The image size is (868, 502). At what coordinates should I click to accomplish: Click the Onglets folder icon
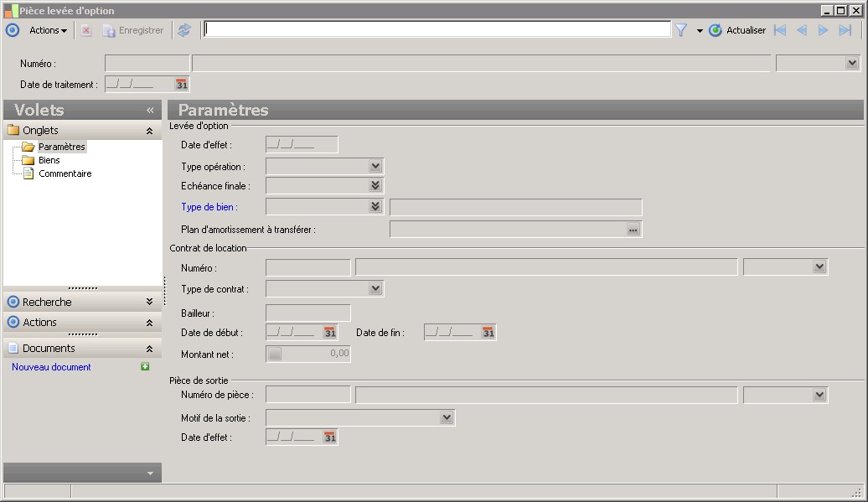click(x=13, y=130)
